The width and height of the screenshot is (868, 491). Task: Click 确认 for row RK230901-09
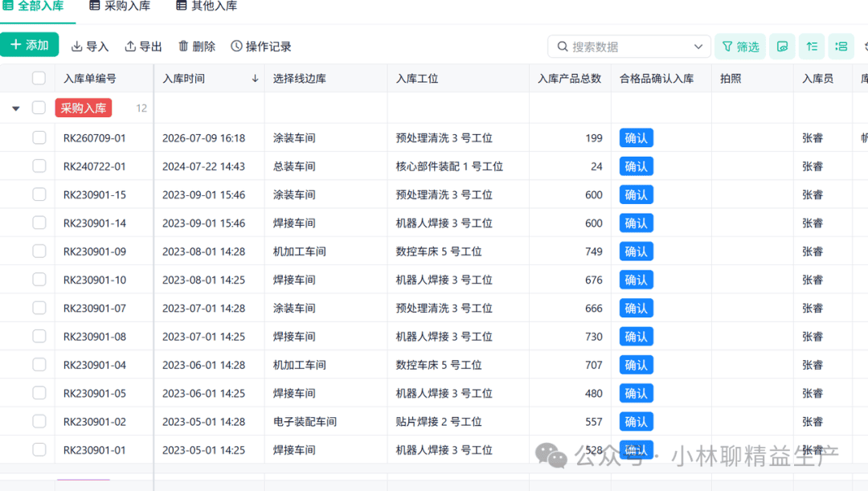point(636,252)
